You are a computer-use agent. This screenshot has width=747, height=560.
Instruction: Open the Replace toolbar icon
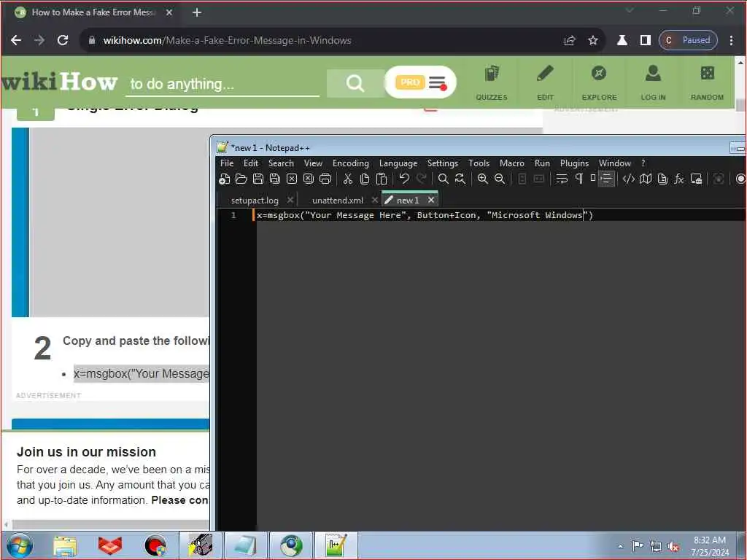460,179
